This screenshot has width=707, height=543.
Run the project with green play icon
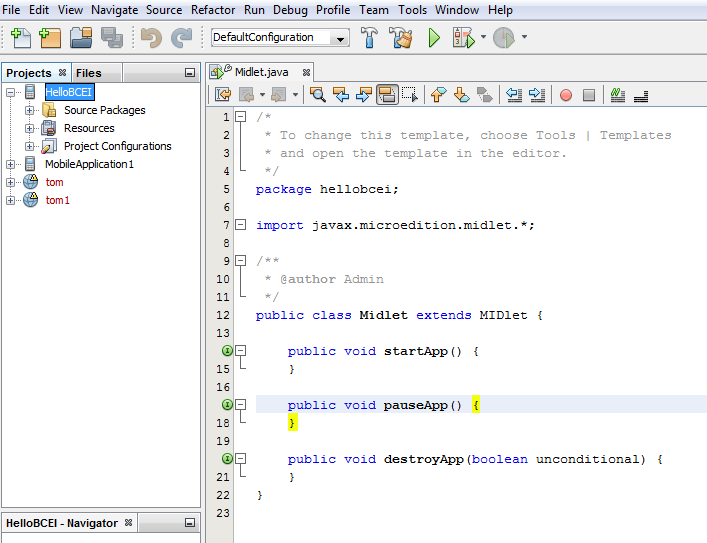[434, 38]
